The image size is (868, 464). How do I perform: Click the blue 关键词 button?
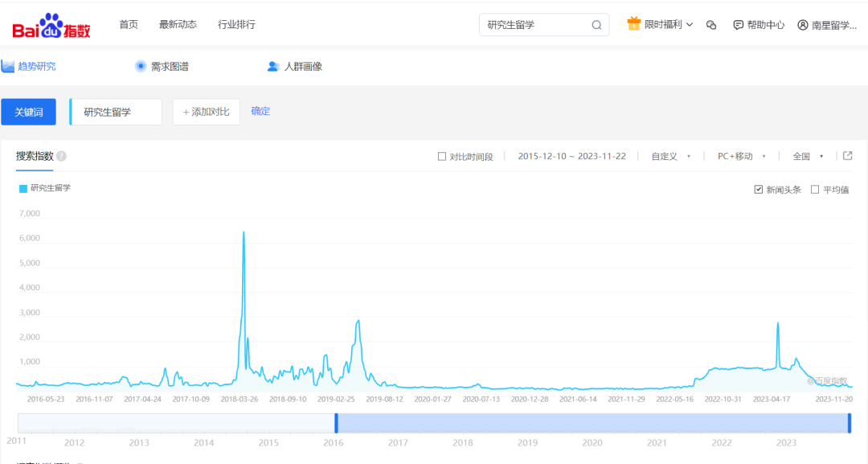click(28, 112)
